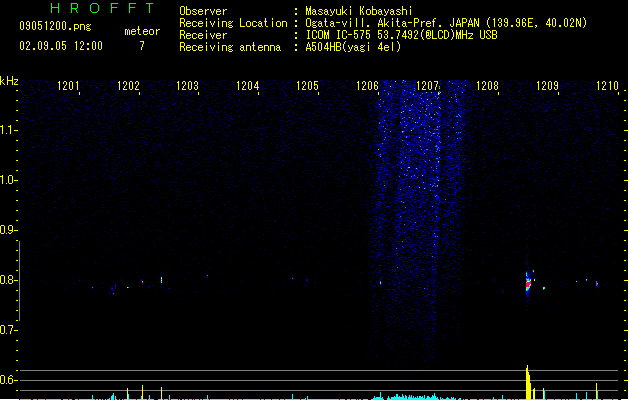Click the 1204 time marker
The width and height of the screenshot is (629, 400).
click(248, 86)
